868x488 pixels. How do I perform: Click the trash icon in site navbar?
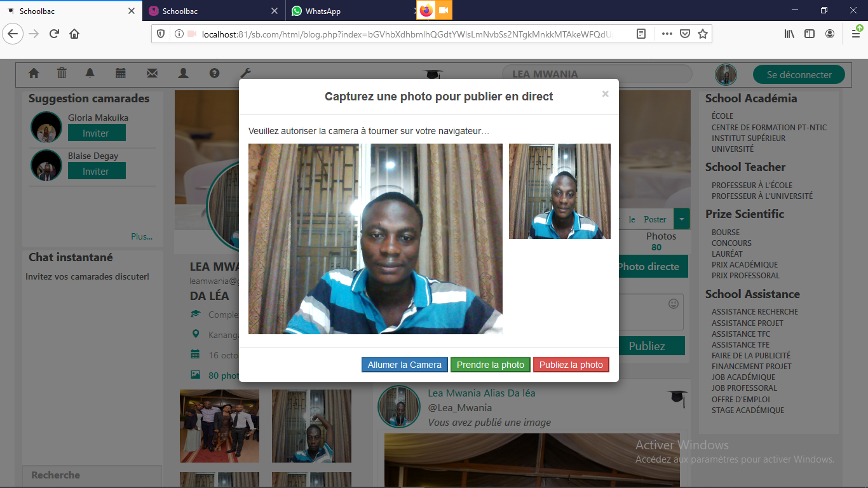(62, 74)
